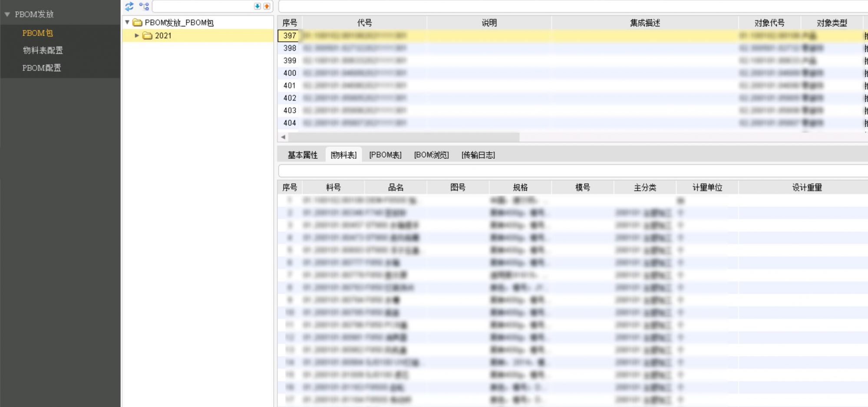Screen dimensions: 868x407
Task: Select row 397 in the upper table
Action: pyautogui.click(x=572, y=36)
